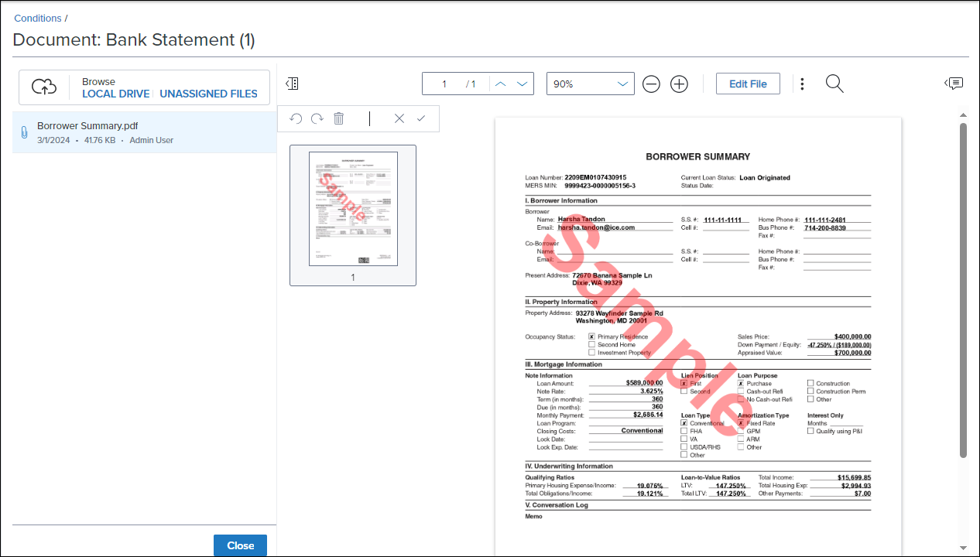Browse the LOCAL DRIVE link
This screenshot has width=980, height=557.
click(x=116, y=94)
